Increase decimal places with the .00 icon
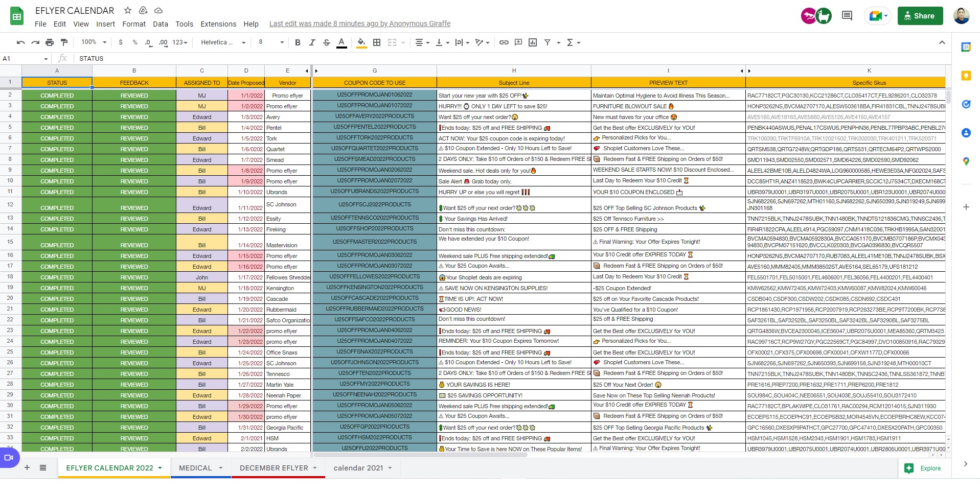This screenshot has width=980, height=495. click(163, 42)
